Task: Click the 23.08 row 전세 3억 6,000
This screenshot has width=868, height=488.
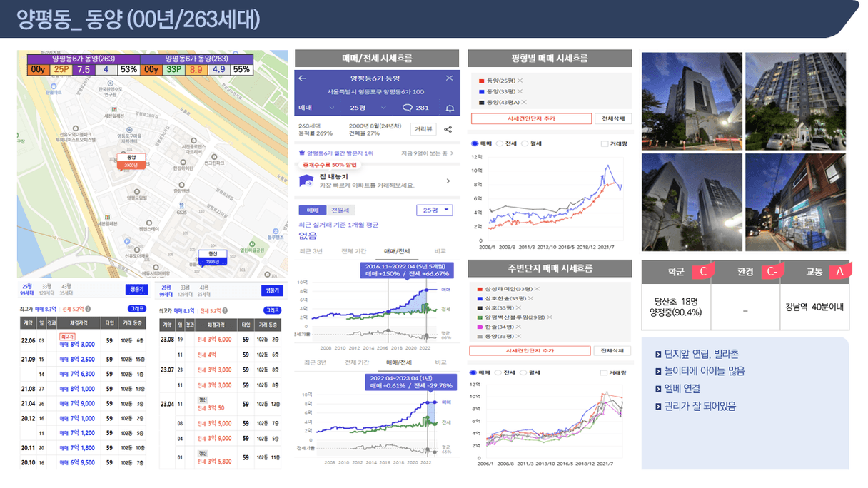Action: click(214, 340)
